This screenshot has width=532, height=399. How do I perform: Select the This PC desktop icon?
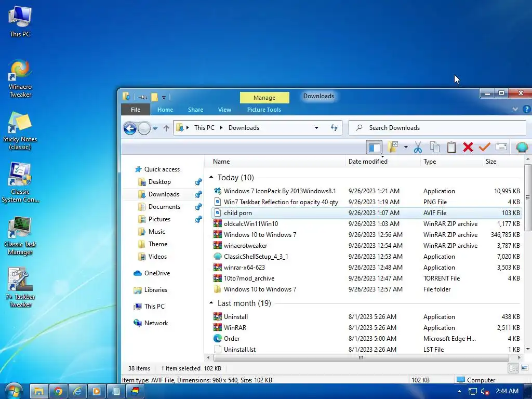[20, 22]
